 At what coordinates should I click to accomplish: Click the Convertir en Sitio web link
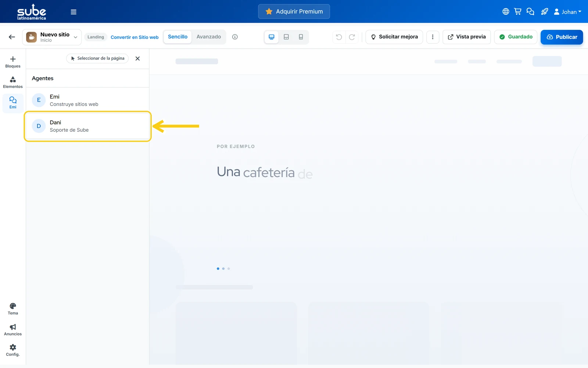click(x=135, y=37)
